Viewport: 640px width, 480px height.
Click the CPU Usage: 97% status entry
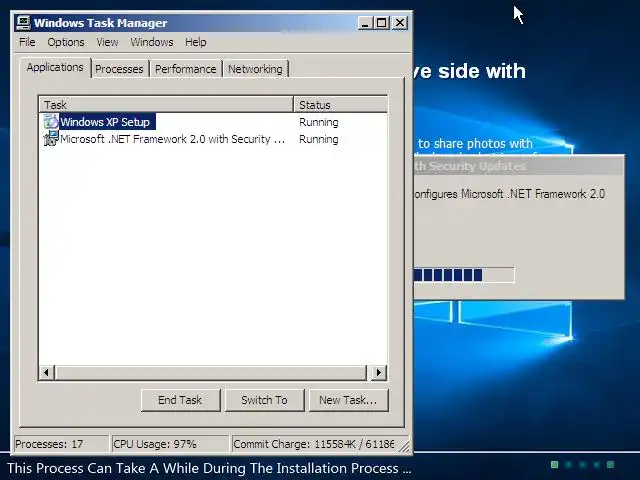coord(170,444)
